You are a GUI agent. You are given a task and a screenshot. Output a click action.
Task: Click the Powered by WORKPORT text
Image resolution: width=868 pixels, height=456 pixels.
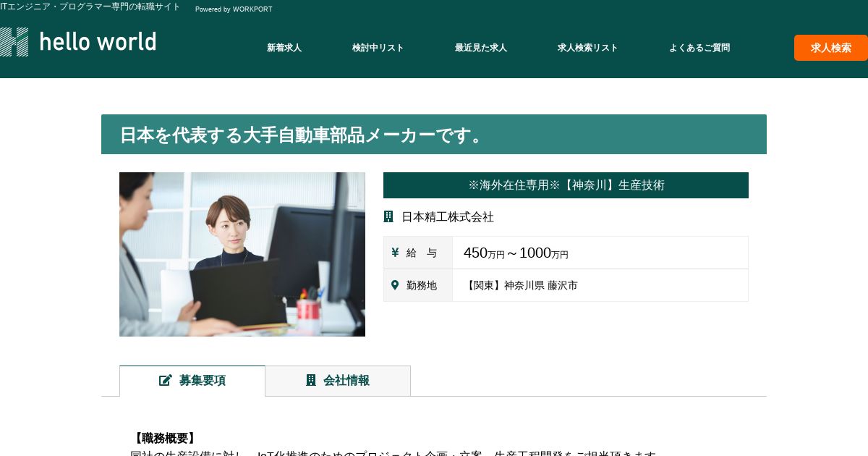click(x=234, y=9)
